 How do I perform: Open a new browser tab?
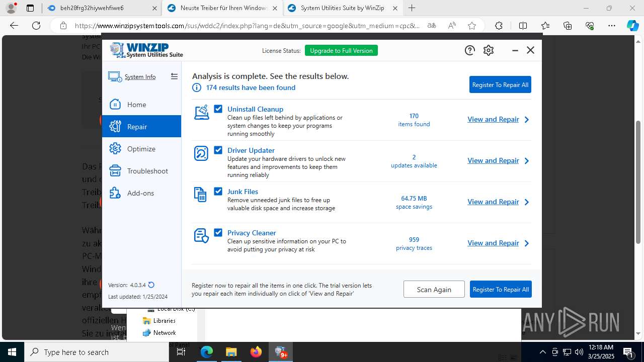(x=412, y=8)
